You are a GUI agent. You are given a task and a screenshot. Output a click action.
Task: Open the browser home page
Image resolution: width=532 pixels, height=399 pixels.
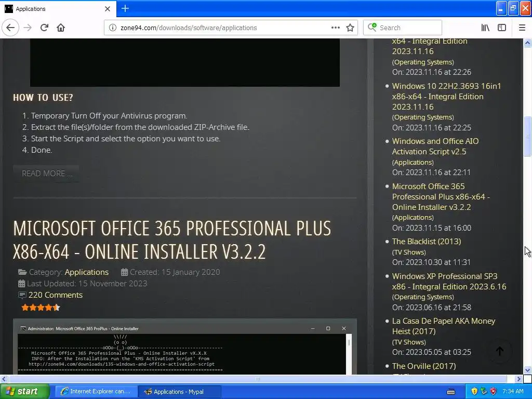(61, 28)
